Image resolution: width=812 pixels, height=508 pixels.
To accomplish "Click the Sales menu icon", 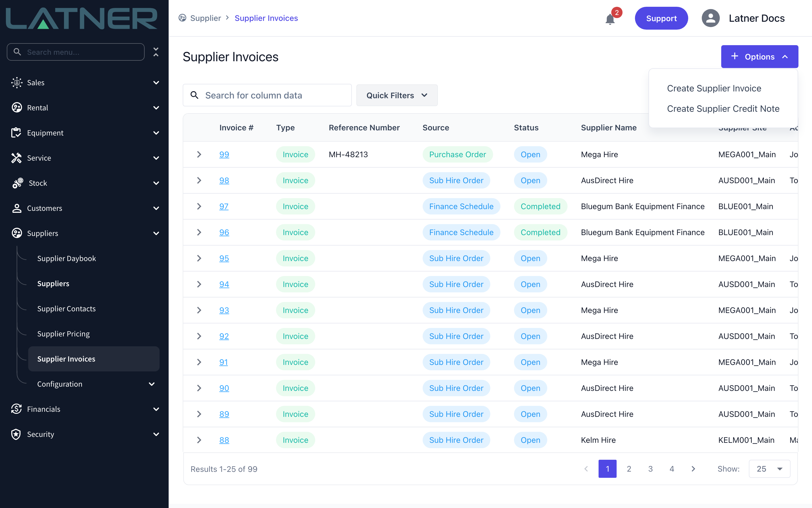I will pos(16,82).
